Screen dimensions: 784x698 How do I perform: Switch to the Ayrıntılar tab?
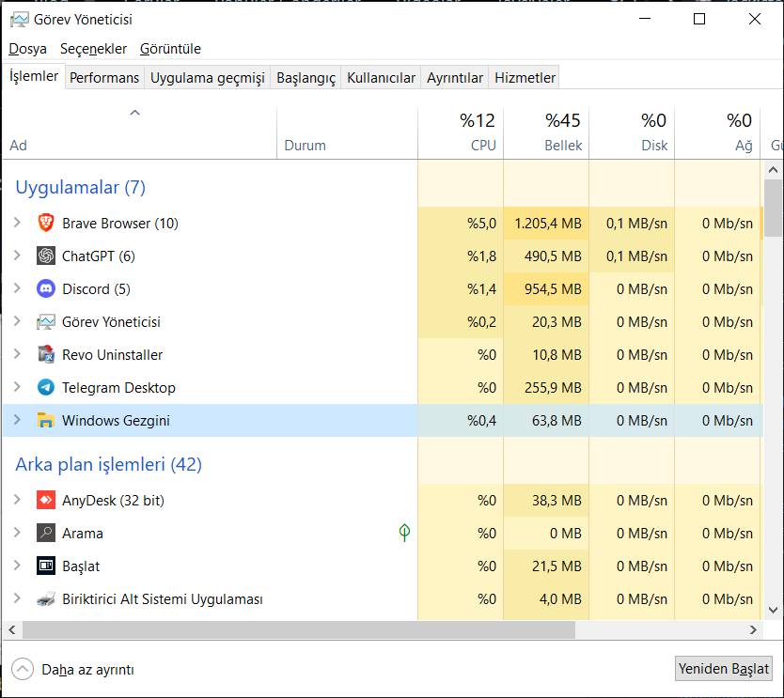click(454, 77)
